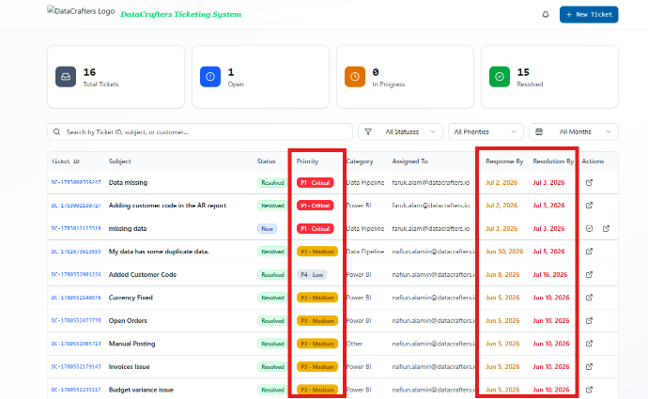This screenshot has width=648, height=399.
Task: Click the assignee email on the Data missing row
Action: click(431, 182)
